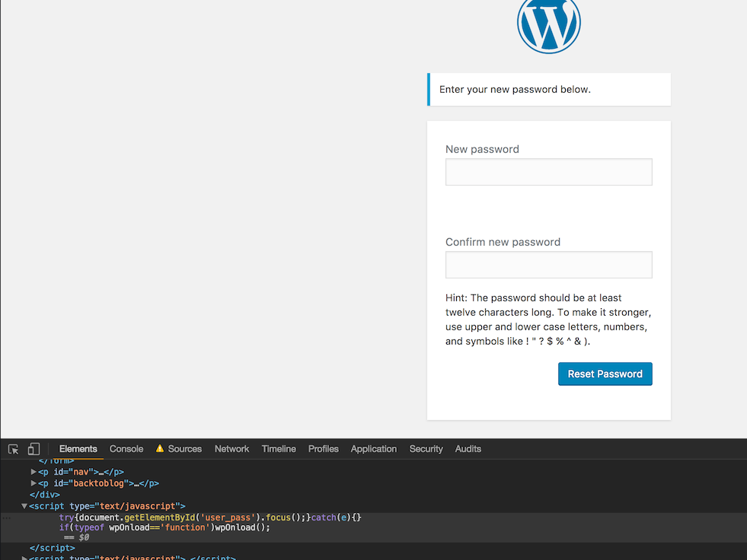
Task: Focus the New password field
Action: tap(549, 172)
